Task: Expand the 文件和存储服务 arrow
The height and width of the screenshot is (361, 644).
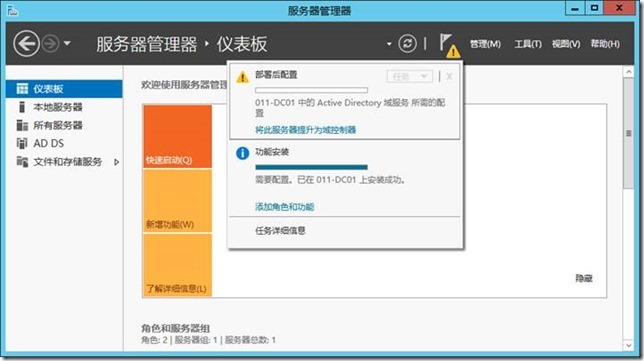Action: tap(117, 162)
